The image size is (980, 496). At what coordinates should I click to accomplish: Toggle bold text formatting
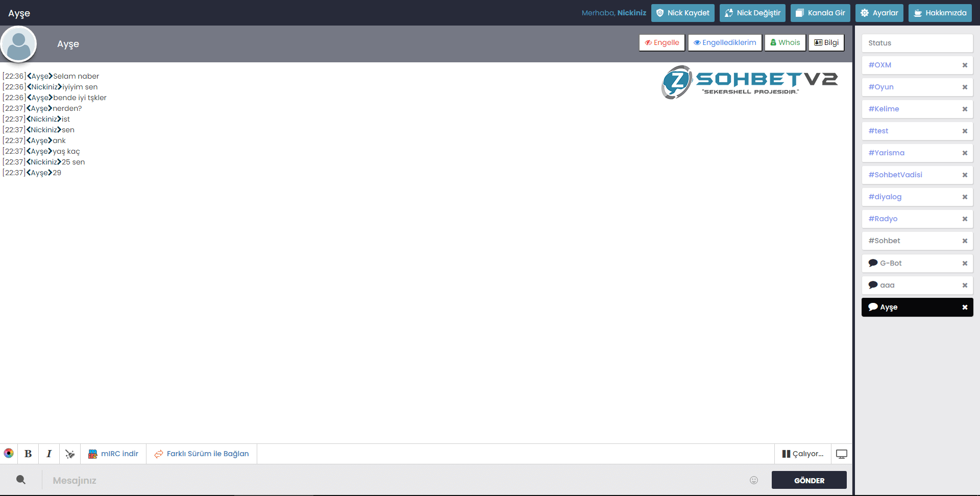28,454
